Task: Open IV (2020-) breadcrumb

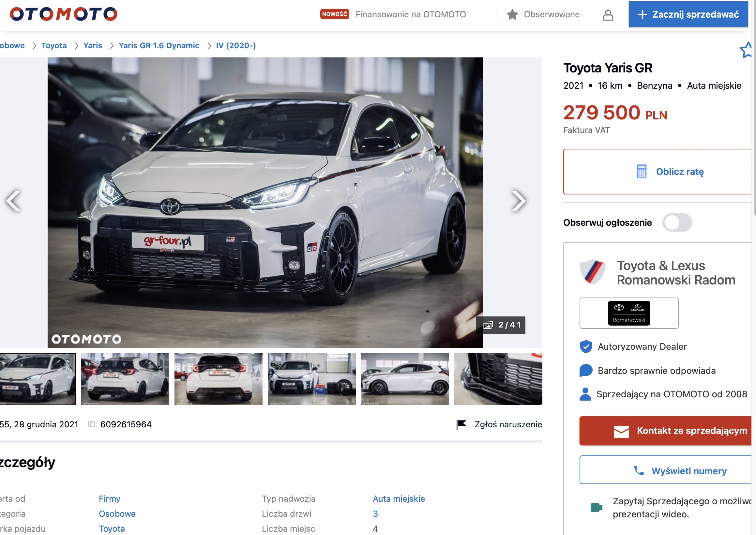Action: tap(236, 45)
